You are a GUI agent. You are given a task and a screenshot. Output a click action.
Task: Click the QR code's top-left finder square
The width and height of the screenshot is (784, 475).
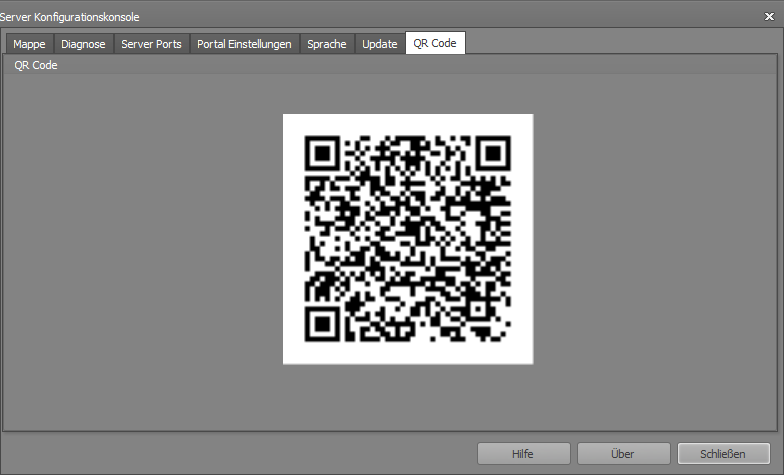[322, 153]
